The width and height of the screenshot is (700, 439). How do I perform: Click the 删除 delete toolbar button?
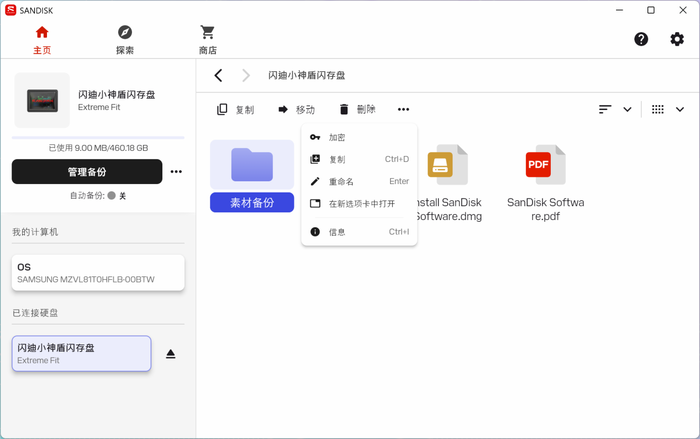(x=357, y=109)
